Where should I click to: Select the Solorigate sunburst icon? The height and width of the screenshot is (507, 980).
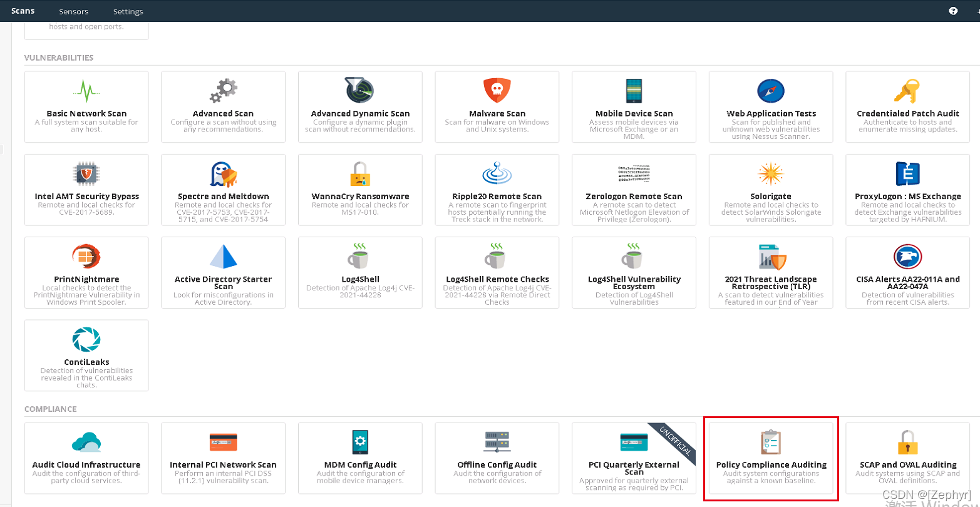click(771, 174)
